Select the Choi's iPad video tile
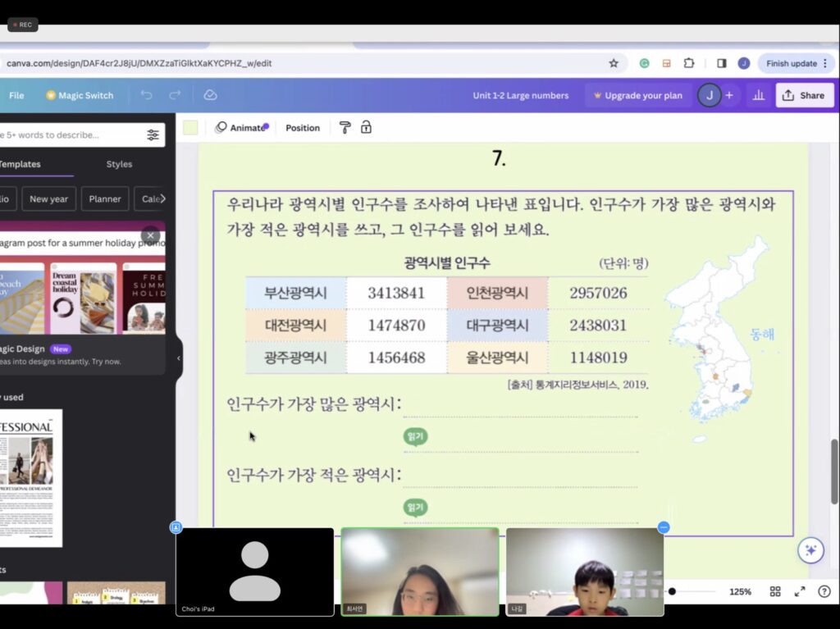Image resolution: width=840 pixels, height=629 pixels. click(255, 572)
